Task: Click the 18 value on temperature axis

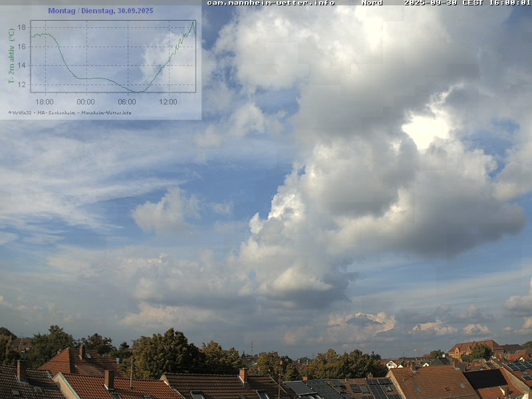Action: 21,27
